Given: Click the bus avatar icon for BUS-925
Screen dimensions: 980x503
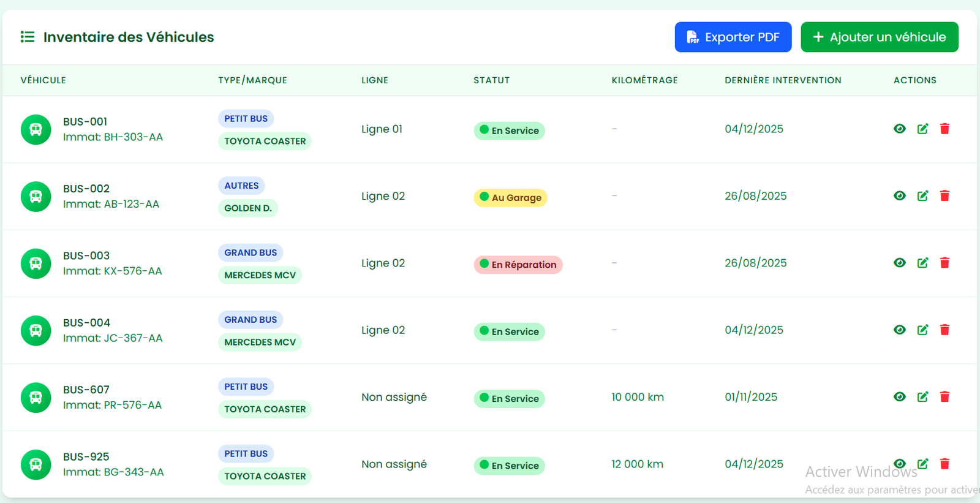Looking at the screenshot, I should click(x=36, y=465).
